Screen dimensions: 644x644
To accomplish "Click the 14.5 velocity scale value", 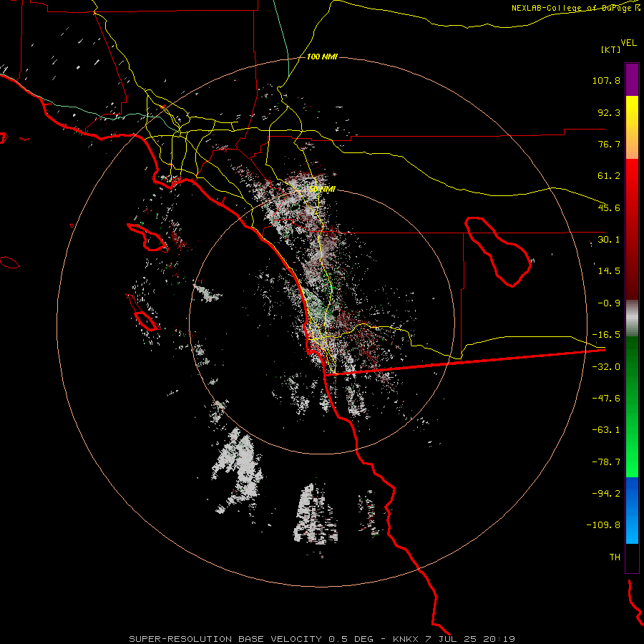I will click(609, 271).
